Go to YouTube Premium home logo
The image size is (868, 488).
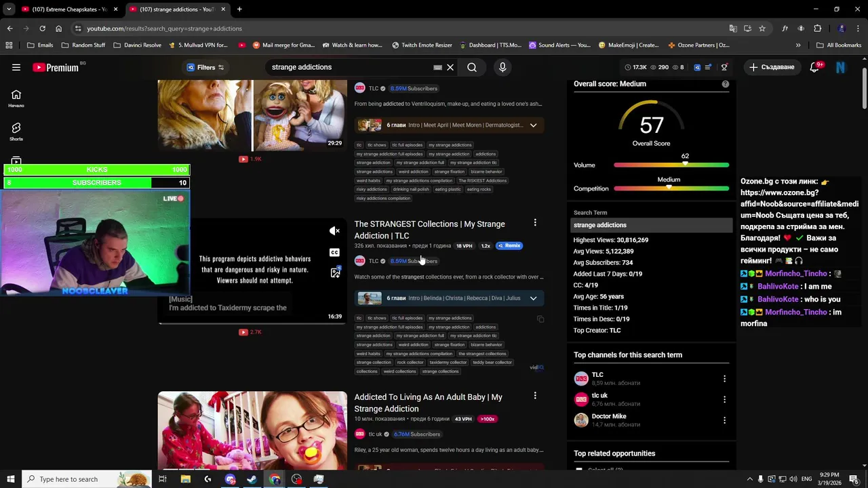pyautogui.click(x=56, y=67)
